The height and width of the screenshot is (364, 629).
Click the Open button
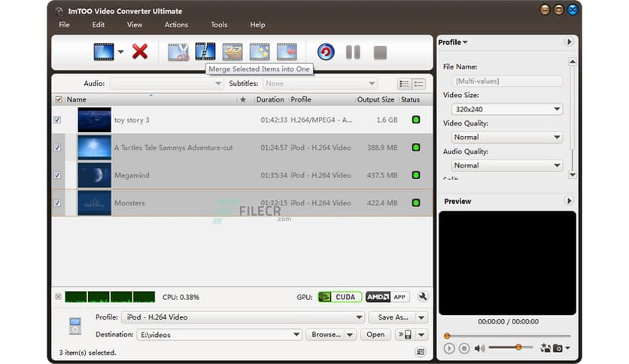pos(375,335)
